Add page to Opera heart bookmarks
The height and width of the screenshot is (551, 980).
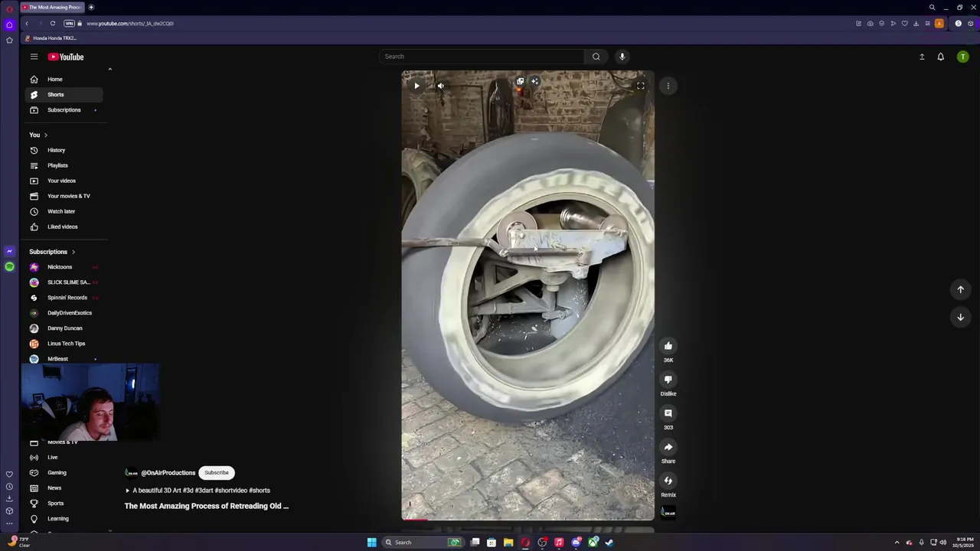pyautogui.click(x=904, y=24)
